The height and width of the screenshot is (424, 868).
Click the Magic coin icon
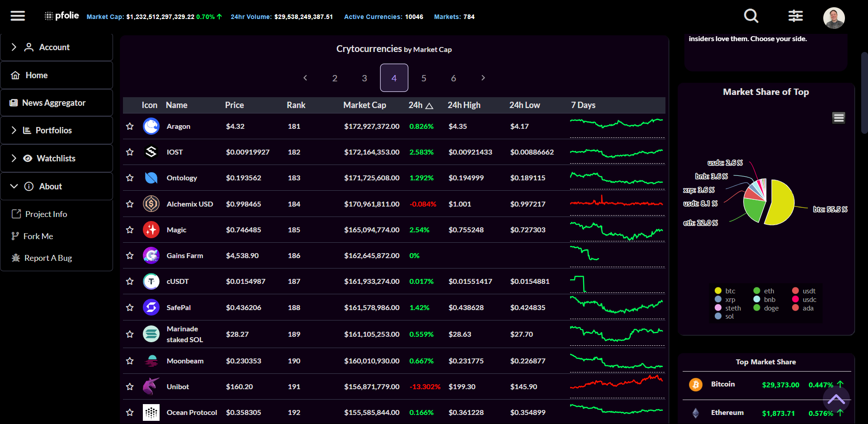151,230
